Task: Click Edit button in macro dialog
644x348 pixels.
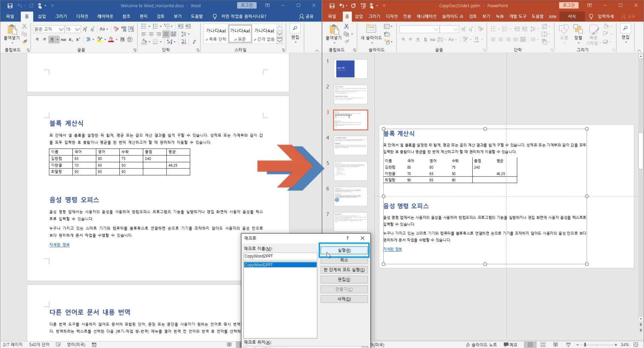Action: click(344, 280)
